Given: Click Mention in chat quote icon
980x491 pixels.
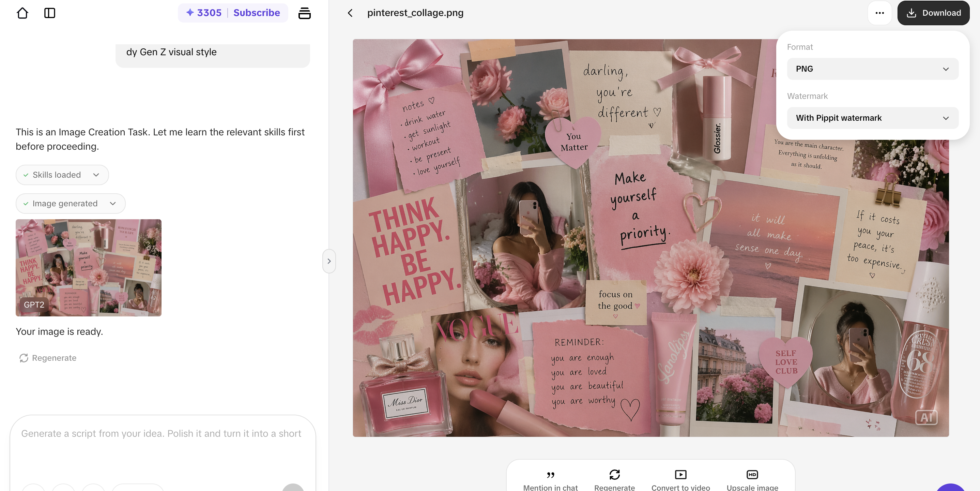Looking at the screenshot, I should point(550,475).
